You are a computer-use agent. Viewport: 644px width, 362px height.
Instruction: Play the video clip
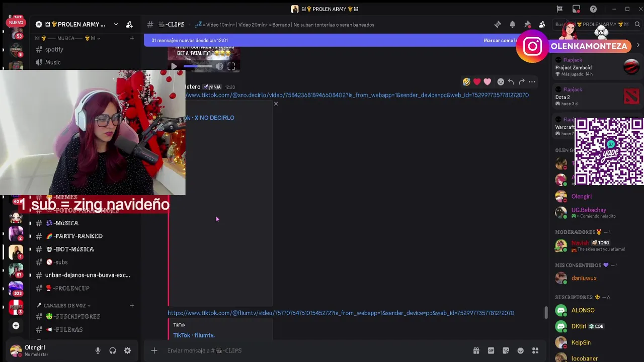click(x=174, y=66)
